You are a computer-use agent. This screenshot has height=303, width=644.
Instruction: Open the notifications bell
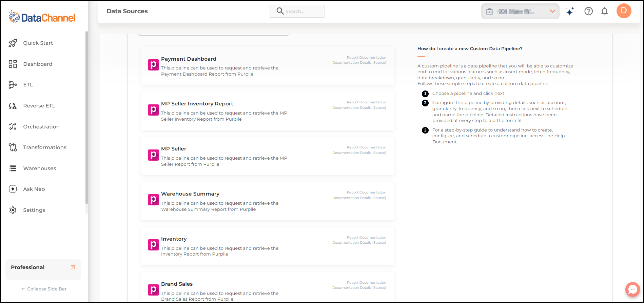click(605, 12)
